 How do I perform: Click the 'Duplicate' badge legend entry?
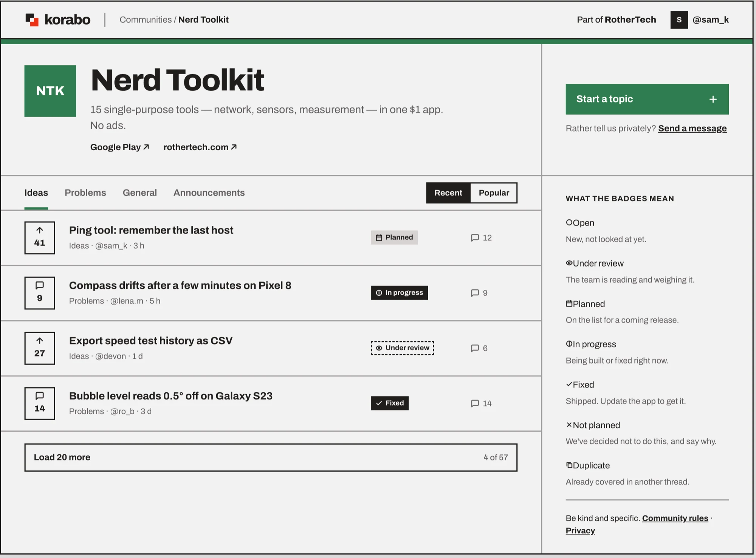click(588, 466)
